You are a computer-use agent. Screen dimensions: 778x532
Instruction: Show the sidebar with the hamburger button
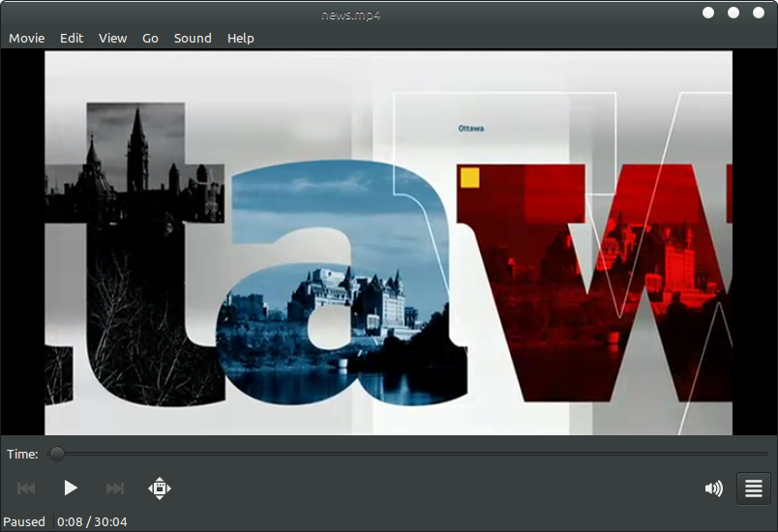point(754,488)
